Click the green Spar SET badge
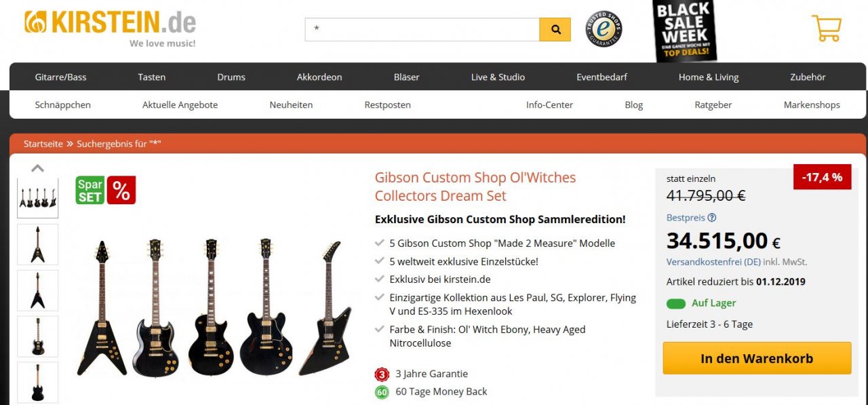Screen dimensions: 868x405 [90, 191]
